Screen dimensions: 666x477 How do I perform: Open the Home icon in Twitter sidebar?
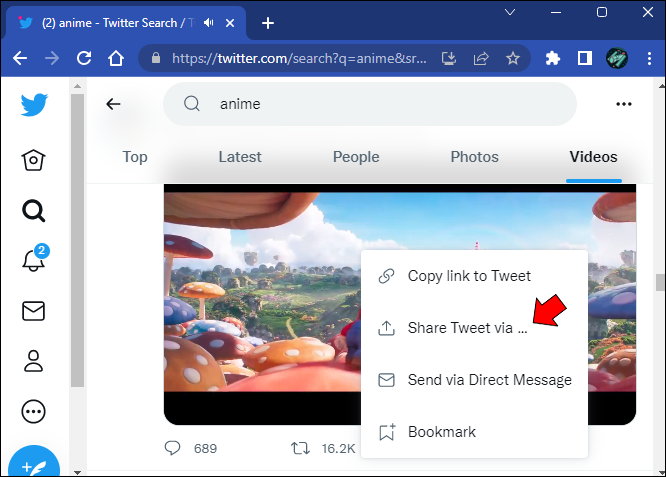pyautogui.click(x=33, y=160)
